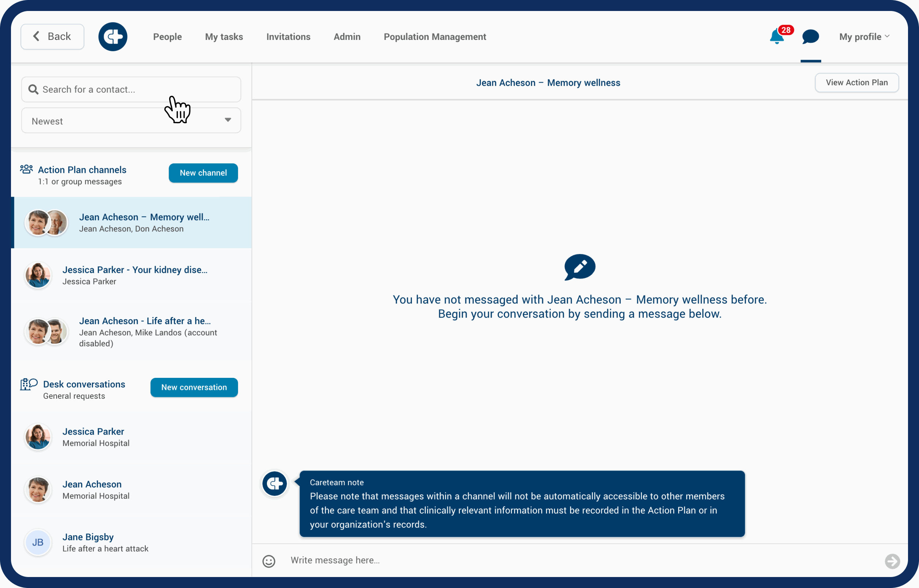Go back using the Back button
919x588 pixels.
click(52, 37)
